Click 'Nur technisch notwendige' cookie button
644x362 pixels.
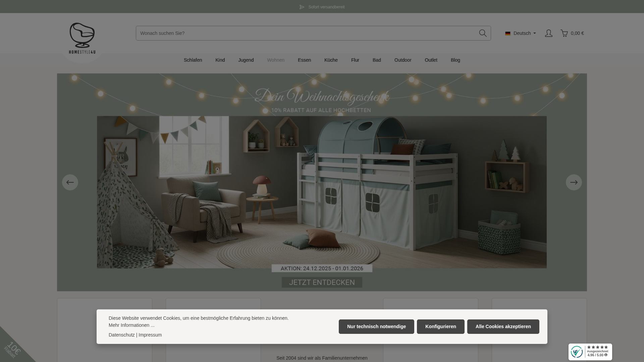pos(376,326)
